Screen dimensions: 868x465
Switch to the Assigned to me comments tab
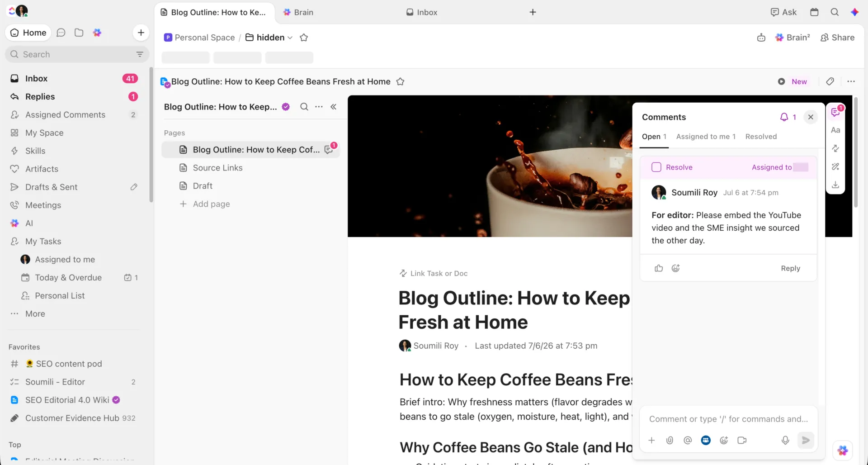pos(706,137)
